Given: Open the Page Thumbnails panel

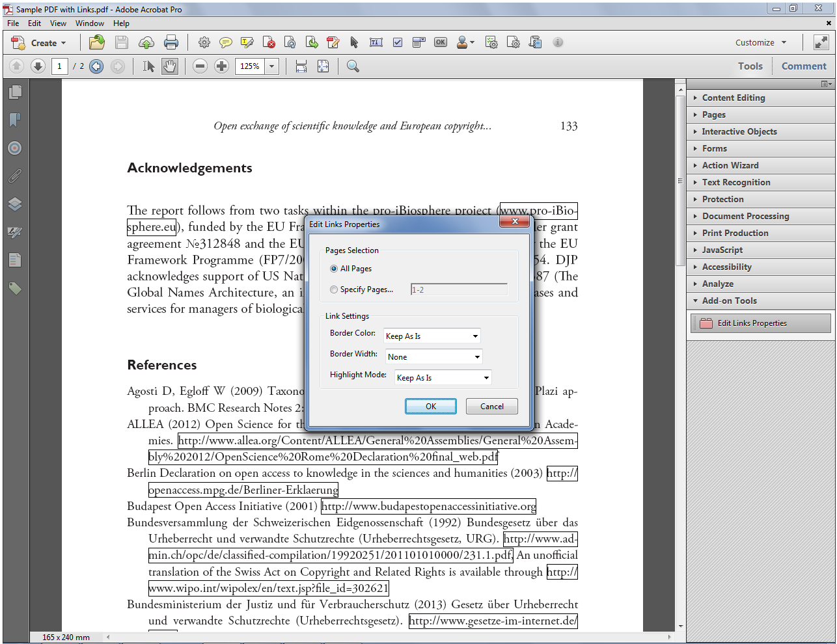Looking at the screenshot, I should point(15,92).
